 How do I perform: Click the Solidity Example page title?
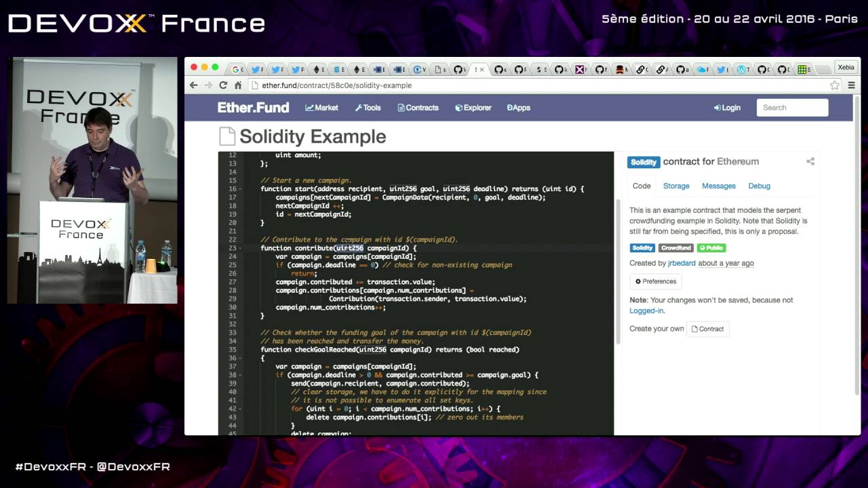tap(313, 136)
